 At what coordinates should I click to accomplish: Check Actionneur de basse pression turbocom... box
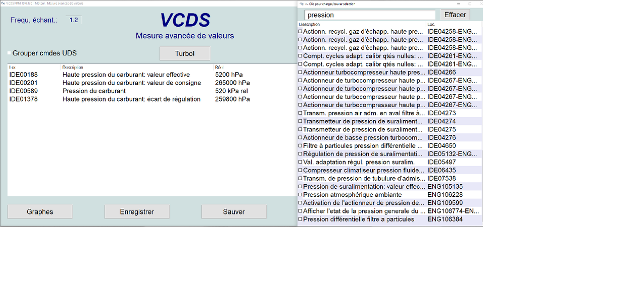pos(300,138)
